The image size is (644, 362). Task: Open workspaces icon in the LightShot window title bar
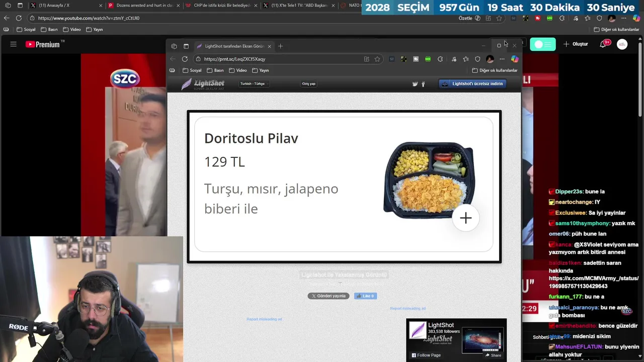point(174,46)
